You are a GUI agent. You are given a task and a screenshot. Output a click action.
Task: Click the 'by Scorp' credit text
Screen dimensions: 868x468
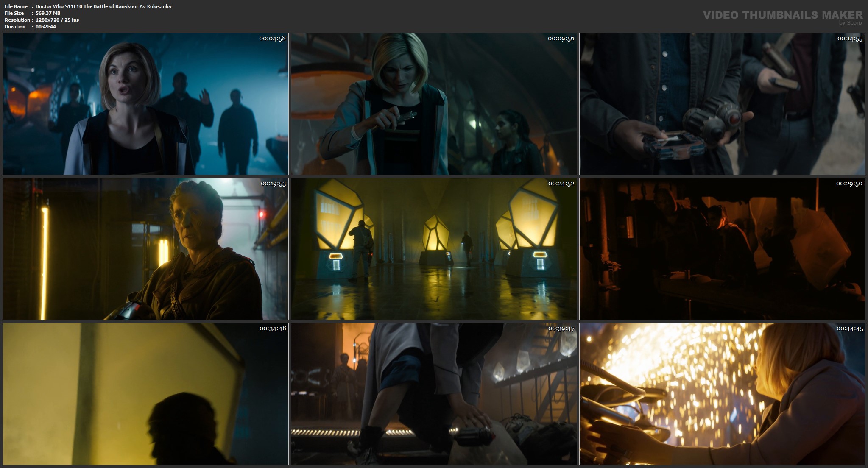[850, 23]
